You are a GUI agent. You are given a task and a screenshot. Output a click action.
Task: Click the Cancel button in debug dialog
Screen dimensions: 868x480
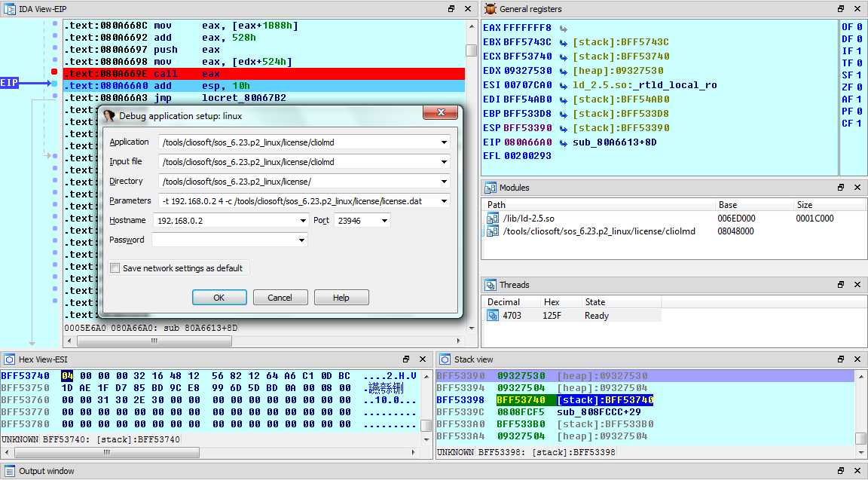point(280,298)
